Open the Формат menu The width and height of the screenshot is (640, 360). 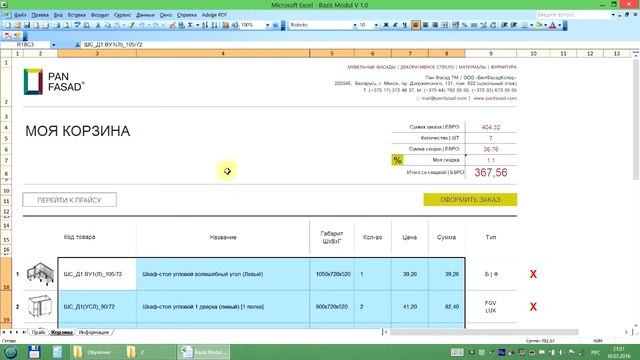[x=100, y=15]
